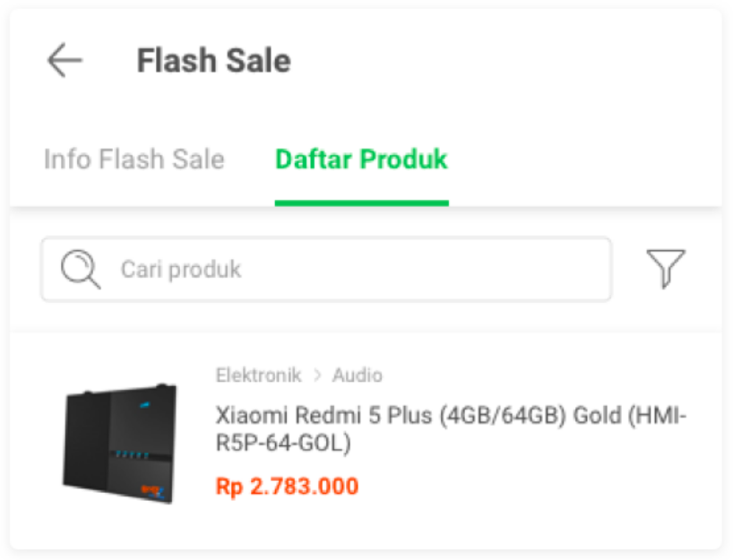Select the Elektronik breadcrumb link
The width and height of the screenshot is (733, 560).
pyautogui.click(x=258, y=375)
